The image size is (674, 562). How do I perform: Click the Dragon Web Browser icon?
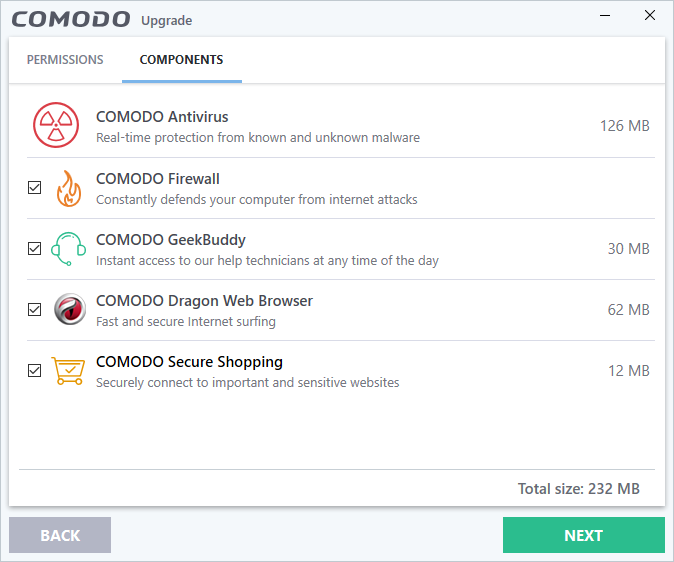69,310
